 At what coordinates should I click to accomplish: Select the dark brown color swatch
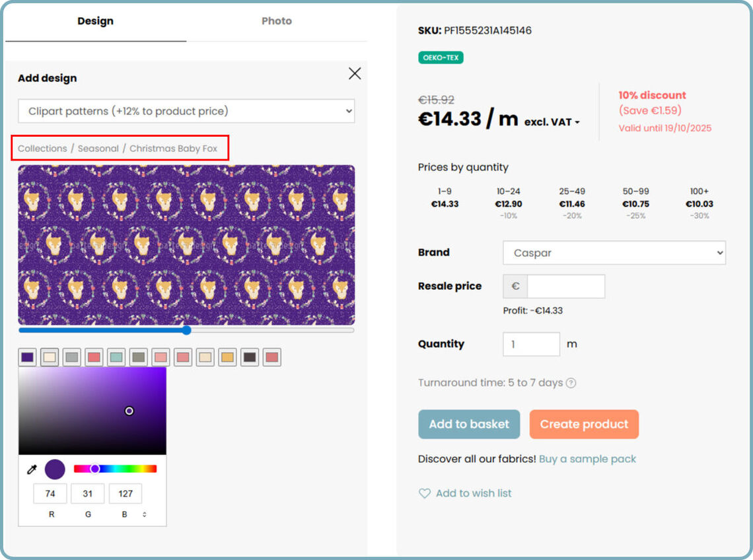(x=250, y=357)
